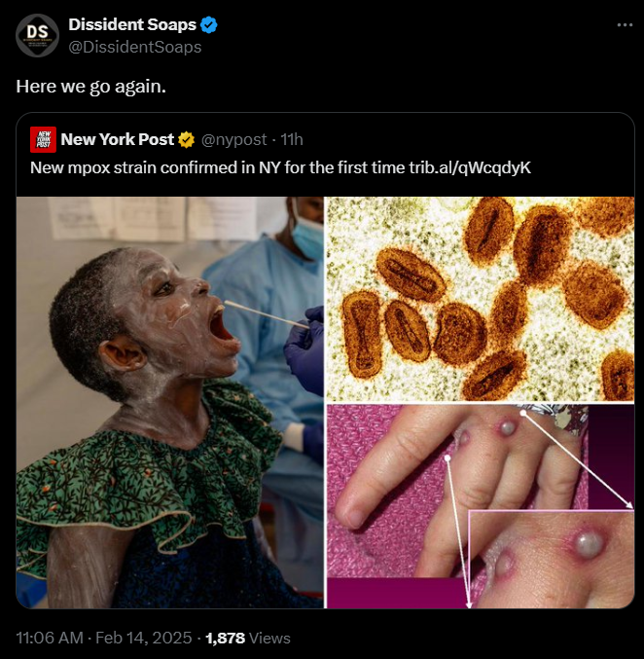This screenshot has width=644, height=659.
Task: Click the Feb 14, 2025 date
Action: click(x=145, y=639)
